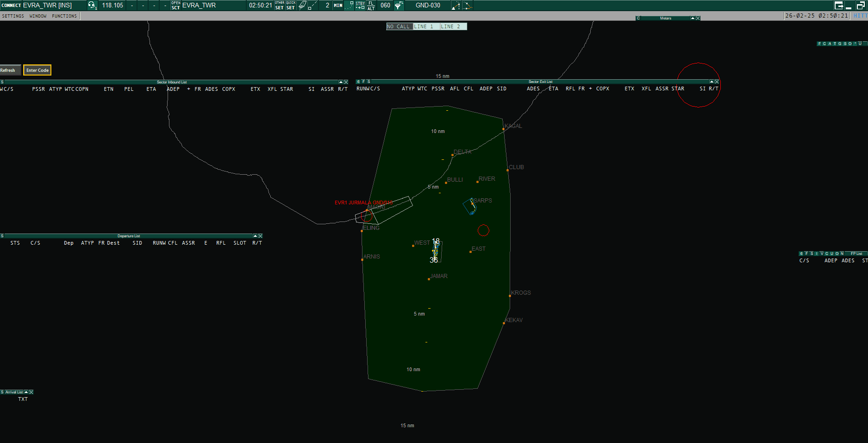Open the headset voice communication icon
The width and height of the screenshot is (868, 443).
pos(92,5)
